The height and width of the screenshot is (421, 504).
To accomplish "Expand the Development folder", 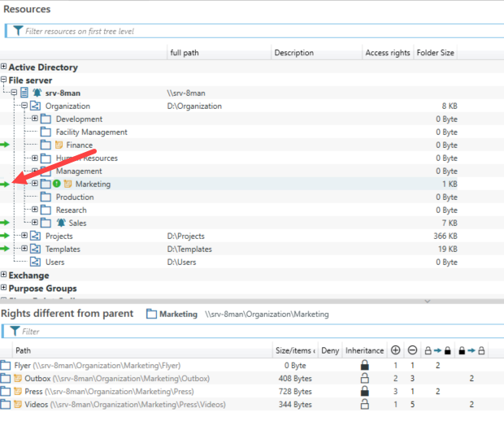I will 35,119.
